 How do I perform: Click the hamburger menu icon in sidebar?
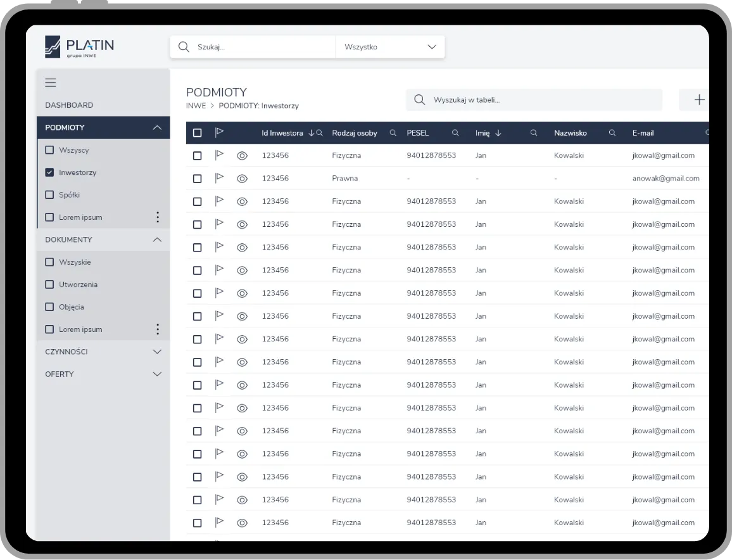point(51,83)
